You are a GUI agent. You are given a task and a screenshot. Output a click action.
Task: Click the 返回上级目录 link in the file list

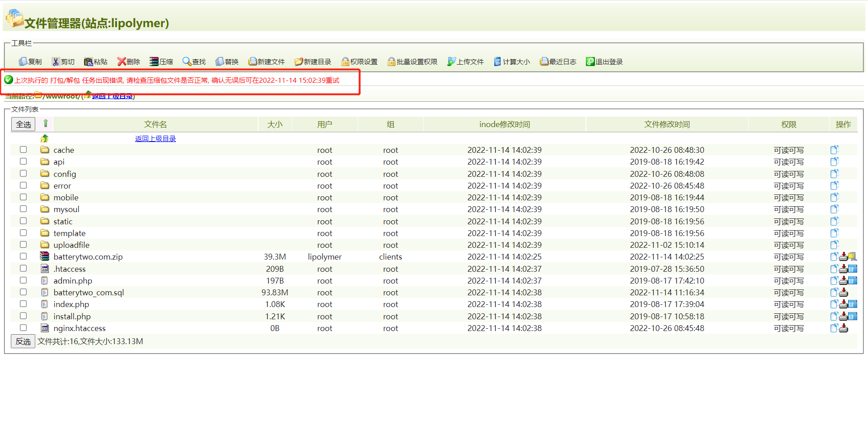[155, 138]
